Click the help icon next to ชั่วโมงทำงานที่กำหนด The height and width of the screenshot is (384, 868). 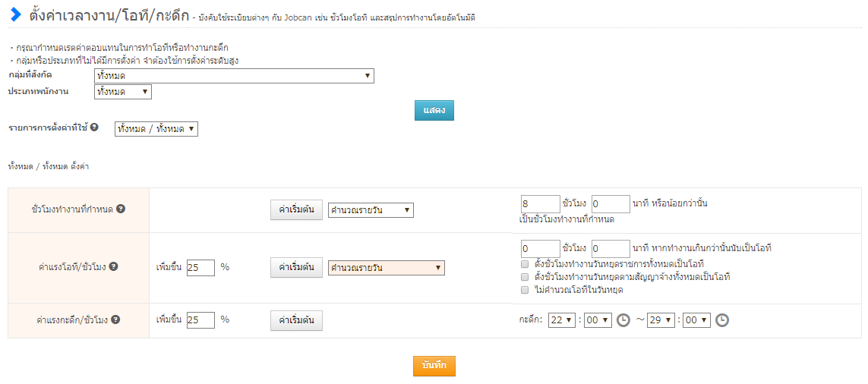click(121, 209)
